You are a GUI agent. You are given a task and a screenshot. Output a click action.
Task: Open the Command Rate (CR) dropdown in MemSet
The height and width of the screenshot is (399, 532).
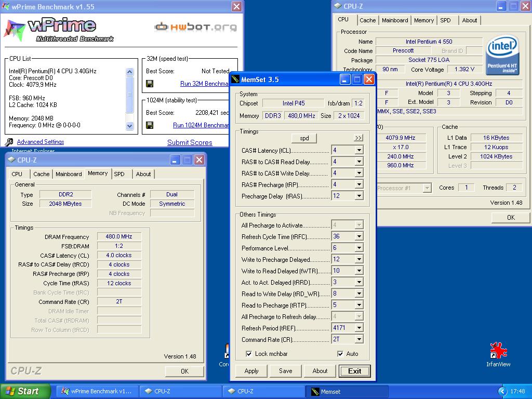pyautogui.click(x=359, y=339)
